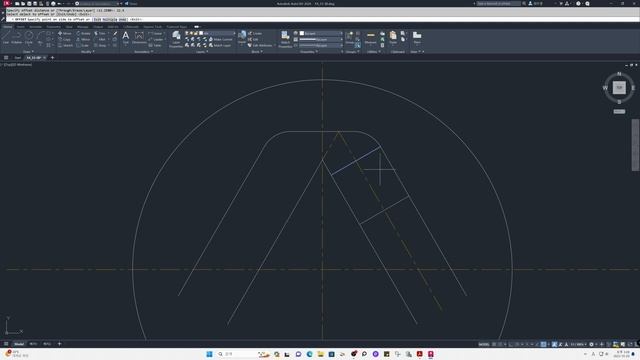Expand the Modify panel title
Image resolution: width=640 pixels, height=360 pixels.
[87, 51]
